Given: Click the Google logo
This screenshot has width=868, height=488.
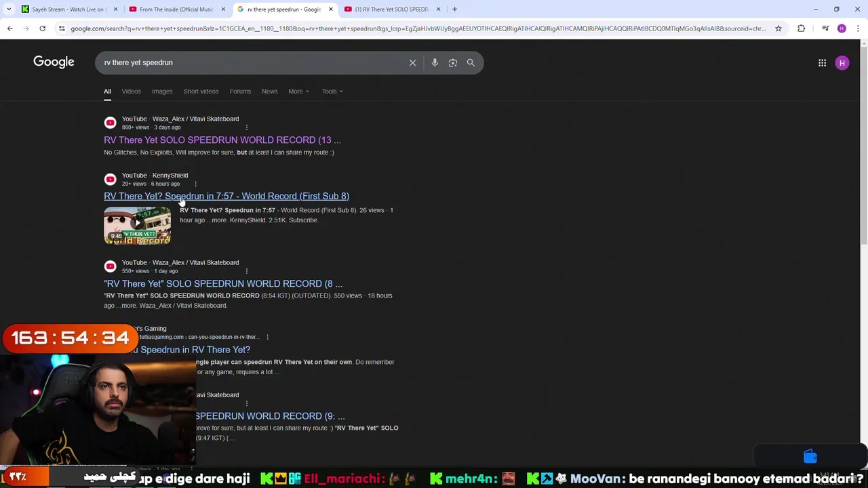Looking at the screenshot, I should pyautogui.click(x=54, y=62).
